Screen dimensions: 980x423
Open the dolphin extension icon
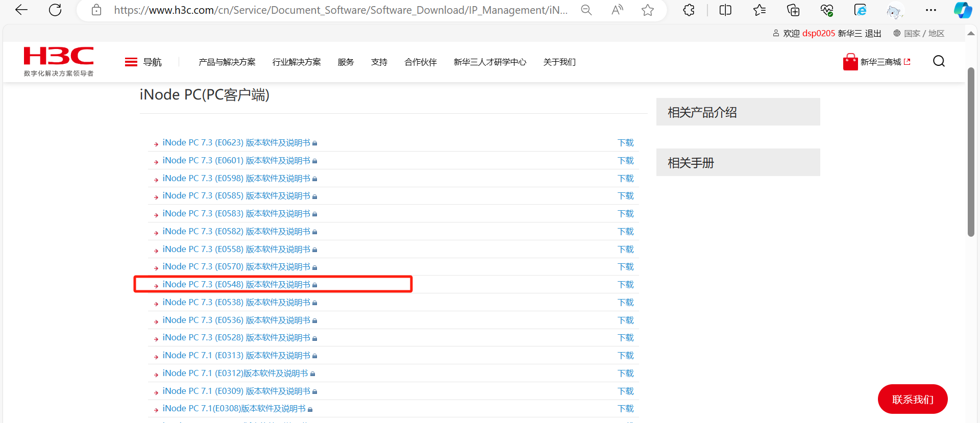894,11
